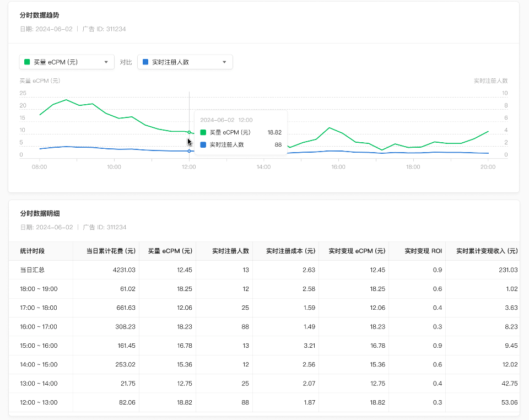529x420 pixels.
Task: Click the green data point at 12:00
Action: [189, 132]
